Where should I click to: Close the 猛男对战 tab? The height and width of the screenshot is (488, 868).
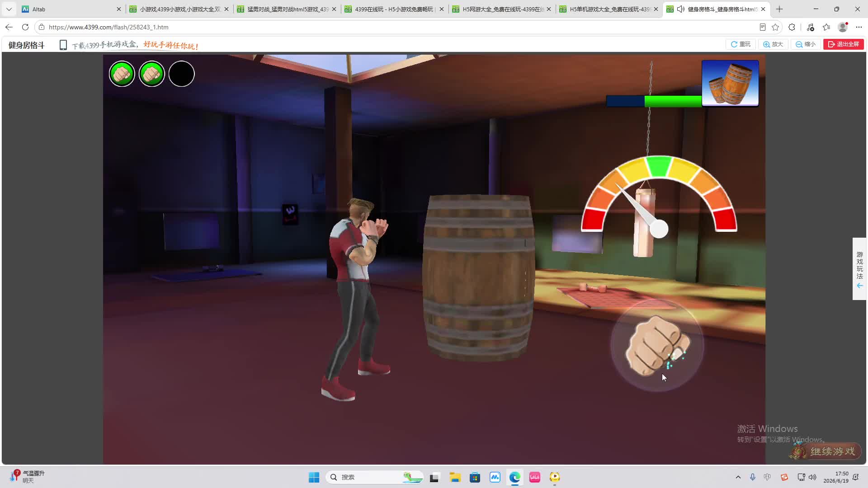click(334, 9)
